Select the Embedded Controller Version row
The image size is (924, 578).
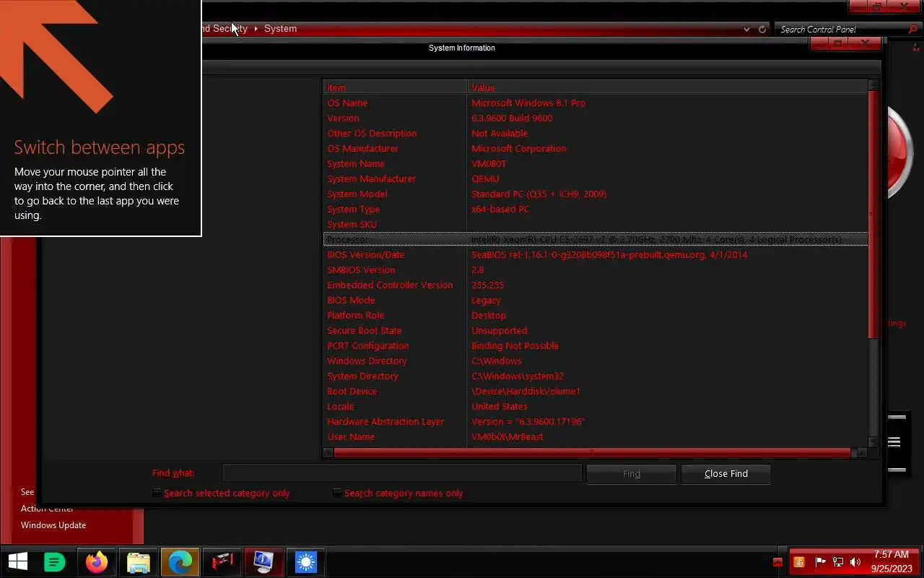click(596, 285)
